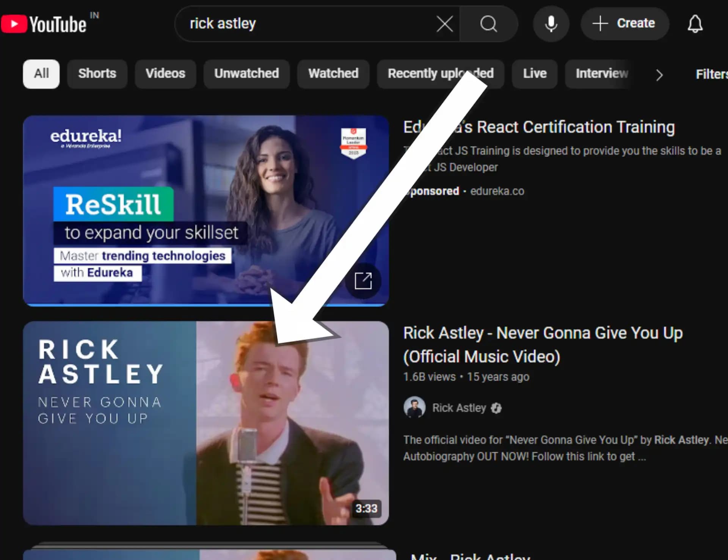Click the ad's external link icon
728x560 pixels.
point(363,281)
